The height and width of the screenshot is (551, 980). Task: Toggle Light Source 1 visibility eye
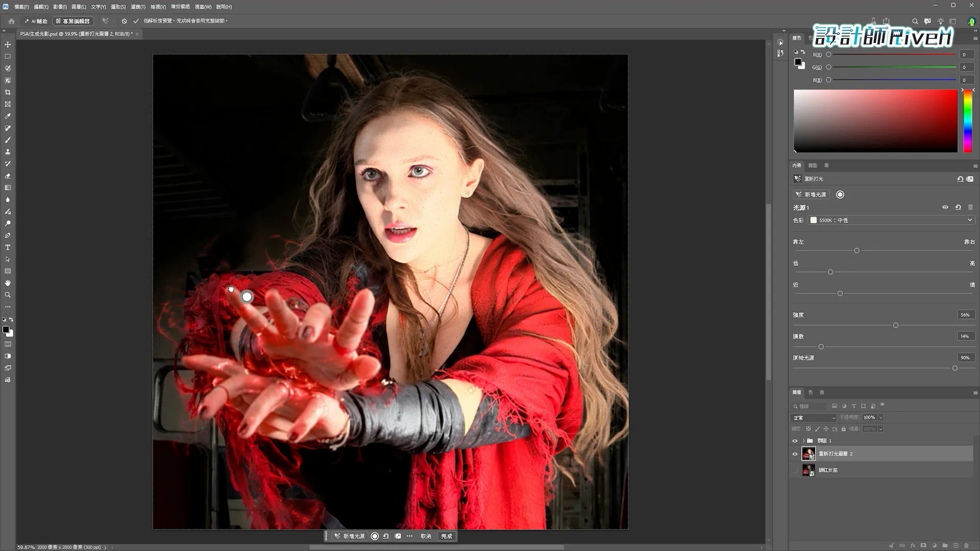click(945, 207)
